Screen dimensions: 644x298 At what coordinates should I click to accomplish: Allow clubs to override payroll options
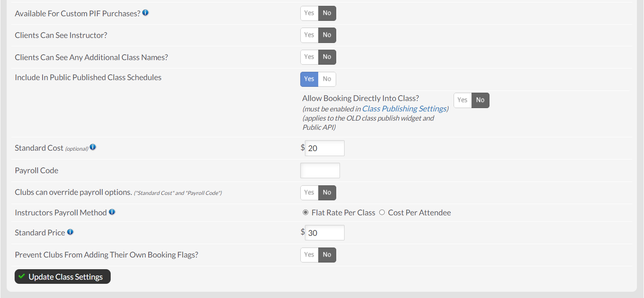(x=309, y=192)
